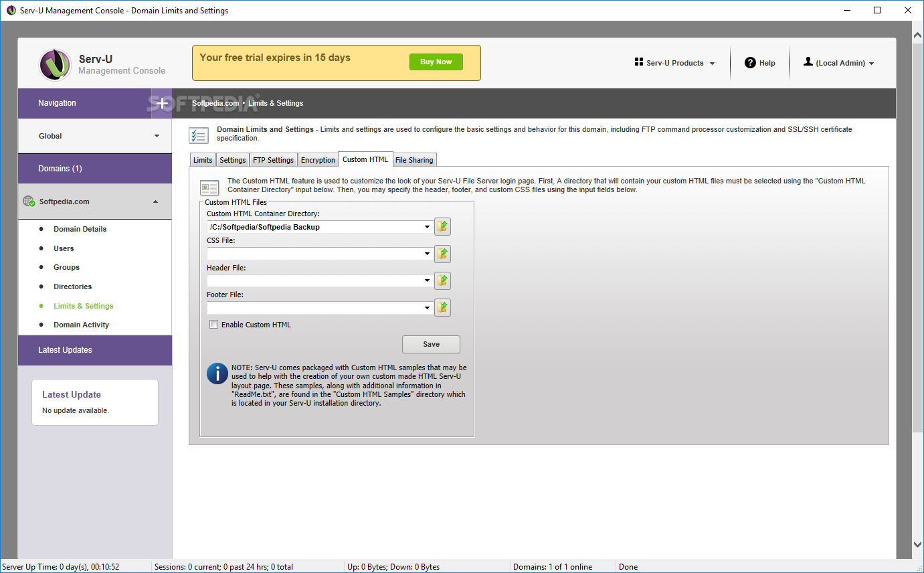The height and width of the screenshot is (573, 924).
Task: Open the Local Admin dropdown arrow
Action: tap(871, 64)
